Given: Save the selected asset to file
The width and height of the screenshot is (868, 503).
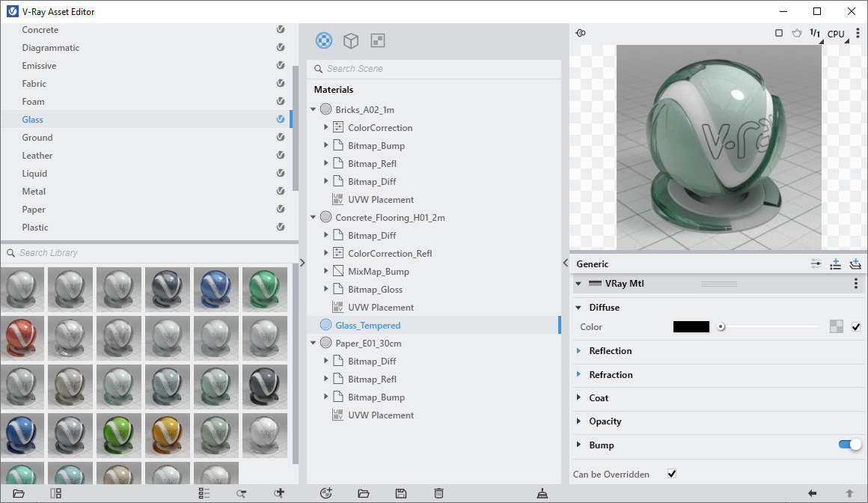Looking at the screenshot, I should (x=401, y=493).
